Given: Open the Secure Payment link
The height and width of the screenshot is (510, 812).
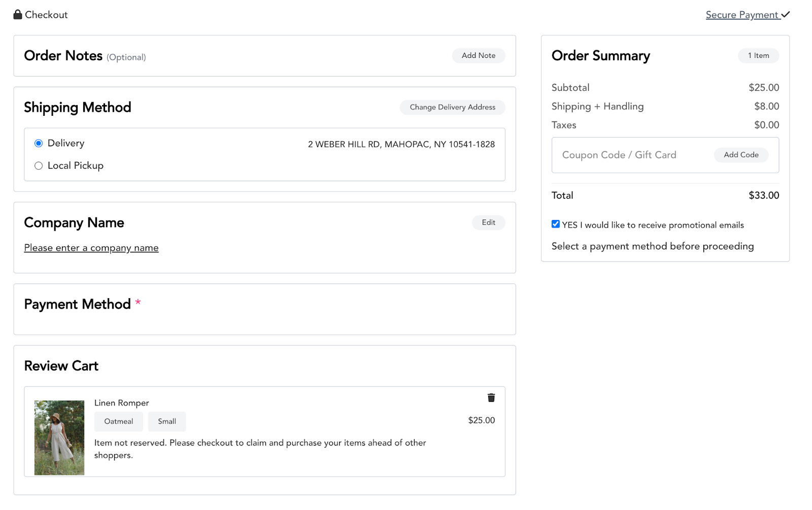Looking at the screenshot, I should pos(741,15).
